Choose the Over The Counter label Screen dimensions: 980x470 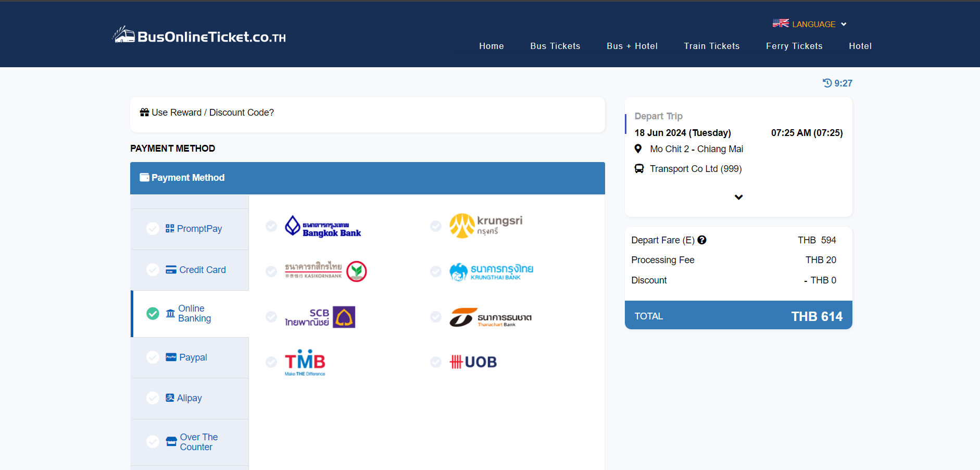199,442
